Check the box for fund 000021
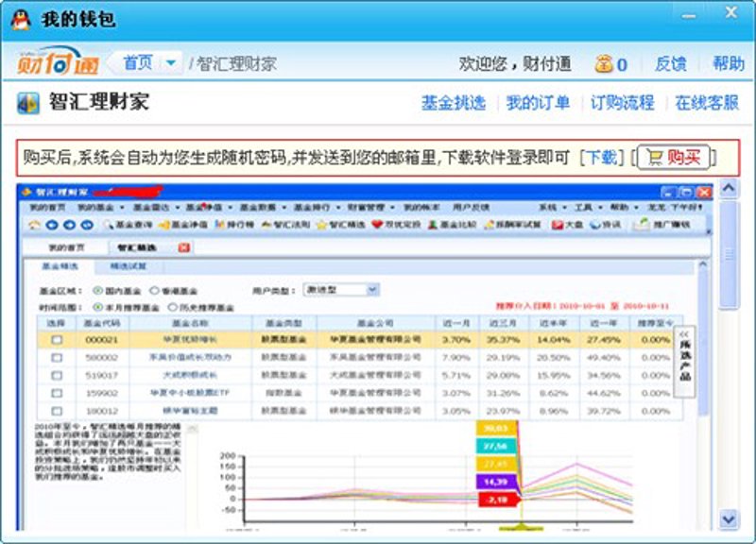756x544 pixels. click(57, 340)
